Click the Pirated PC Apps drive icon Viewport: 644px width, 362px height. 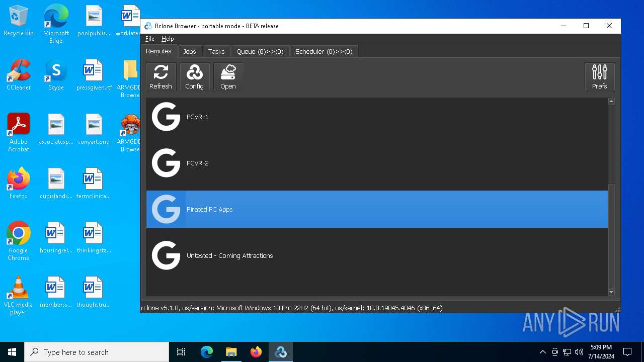(x=166, y=209)
